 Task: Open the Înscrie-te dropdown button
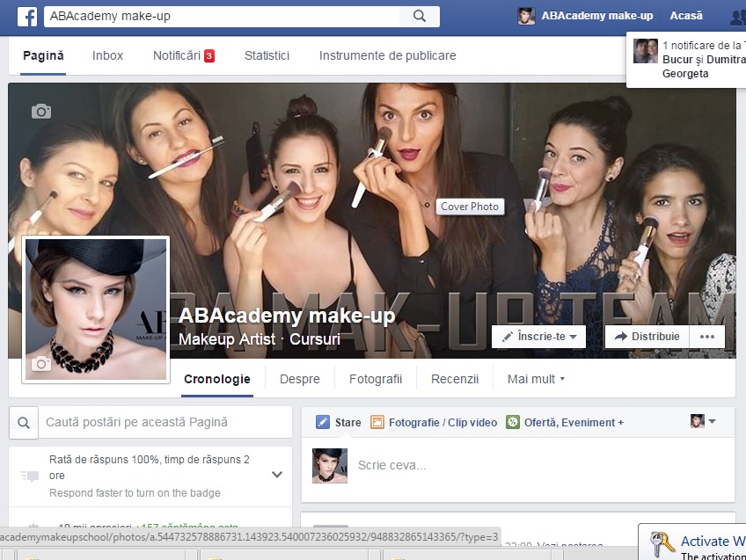[x=538, y=337]
